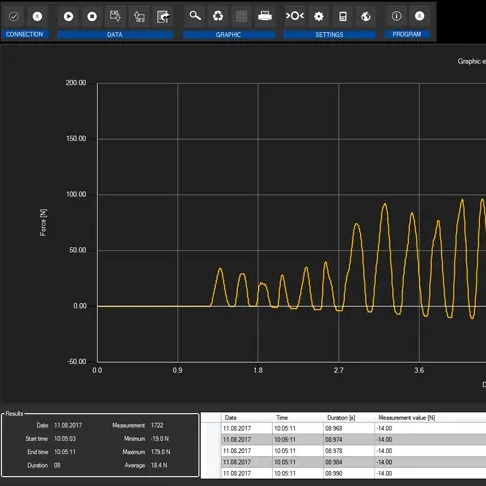Toggle the chart grid icon
486x486 pixels.
pyautogui.click(x=241, y=16)
